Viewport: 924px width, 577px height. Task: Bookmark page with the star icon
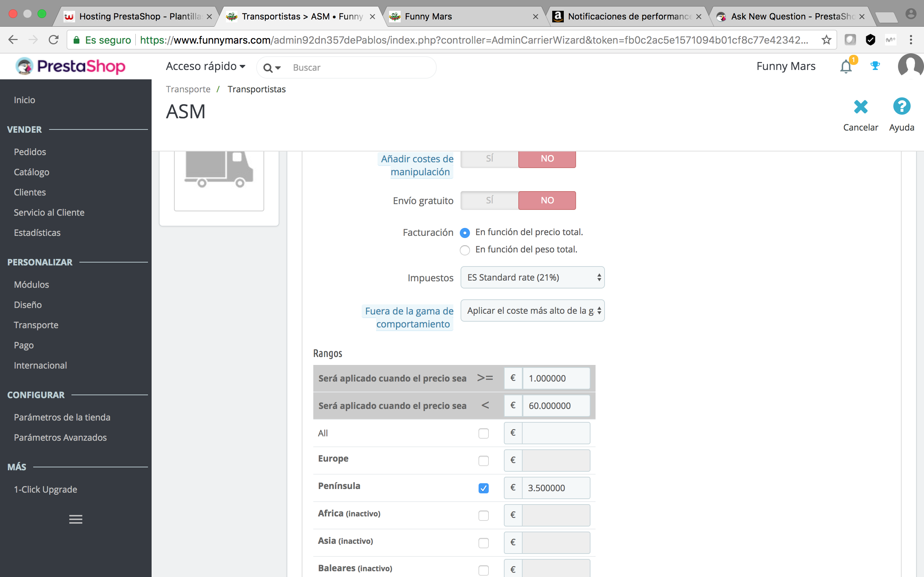click(x=826, y=40)
